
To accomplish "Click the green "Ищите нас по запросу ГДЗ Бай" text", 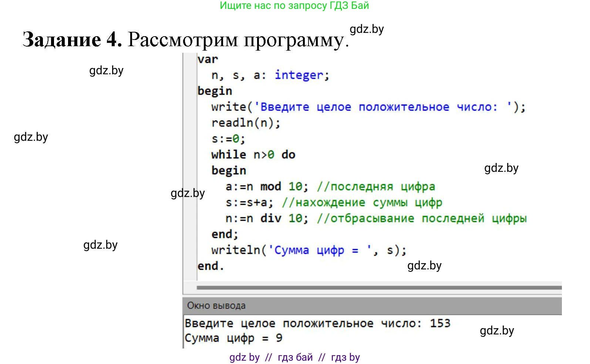I will coord(294,6).
